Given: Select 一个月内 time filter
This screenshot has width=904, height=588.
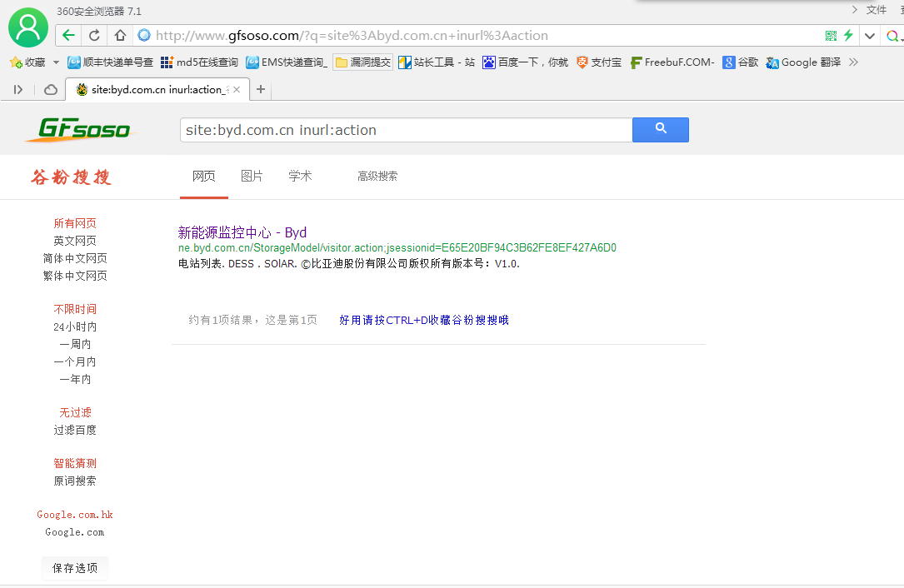Looking at the screenshot, I should 75,361.
